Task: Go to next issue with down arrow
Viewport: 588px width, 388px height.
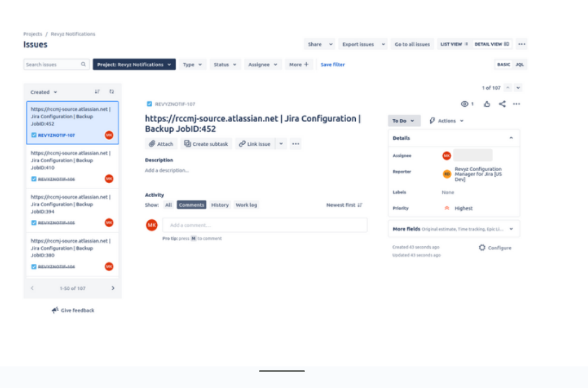Action: tap(519, 88)
